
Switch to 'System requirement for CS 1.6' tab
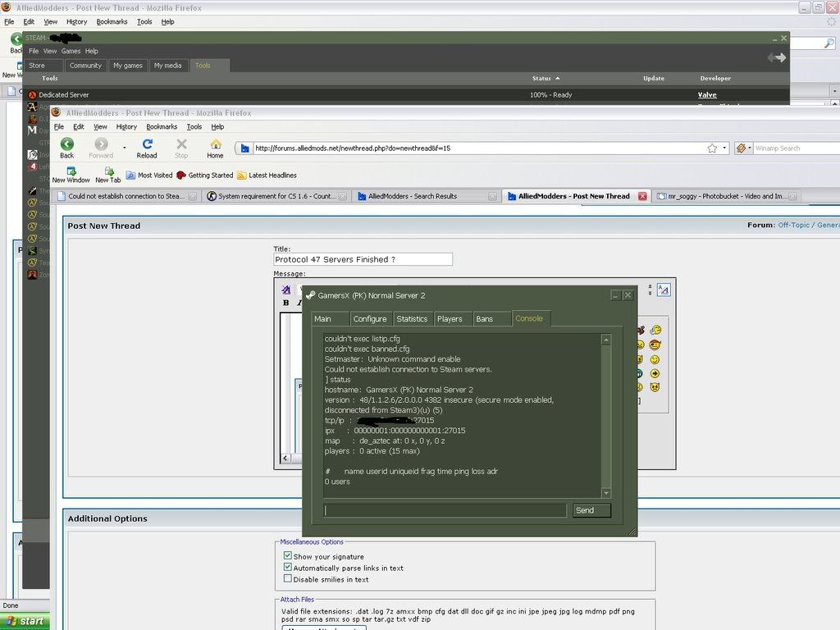(277, 196)
